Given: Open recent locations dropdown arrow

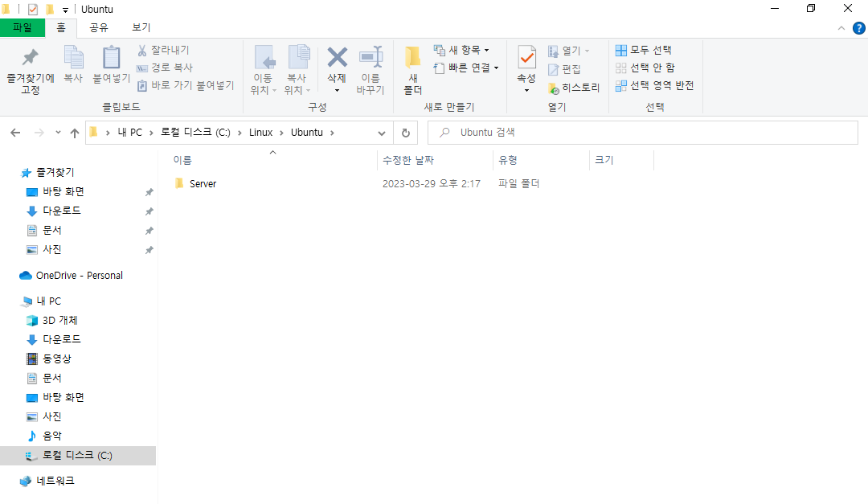Looking at the screenshot, I should click(58, 133).
